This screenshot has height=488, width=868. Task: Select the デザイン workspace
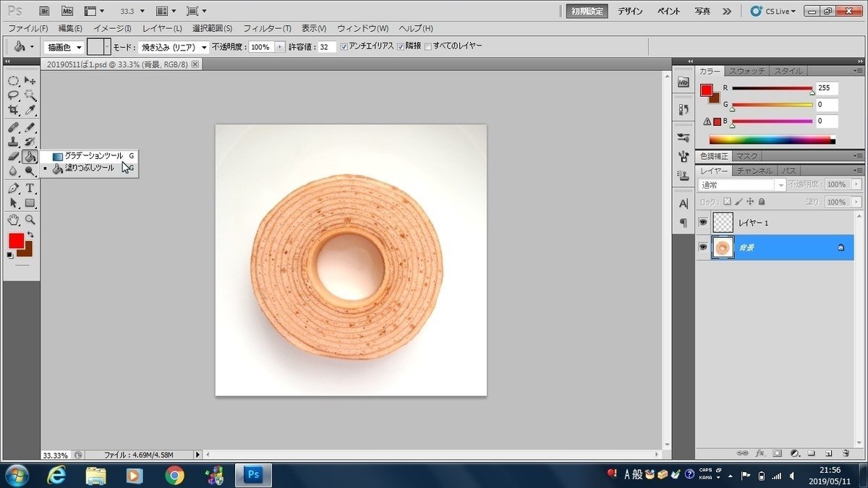[630, 11]
